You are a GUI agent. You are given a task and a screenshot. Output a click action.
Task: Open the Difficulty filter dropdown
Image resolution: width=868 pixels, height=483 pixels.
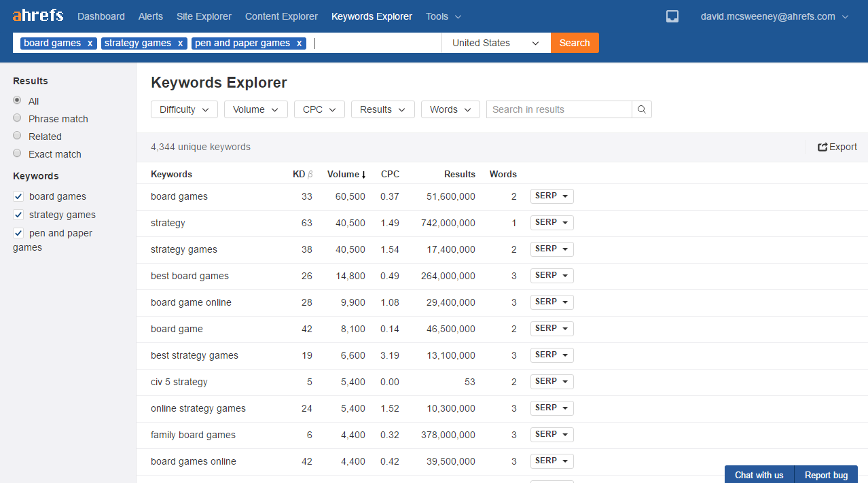point(184,109)
